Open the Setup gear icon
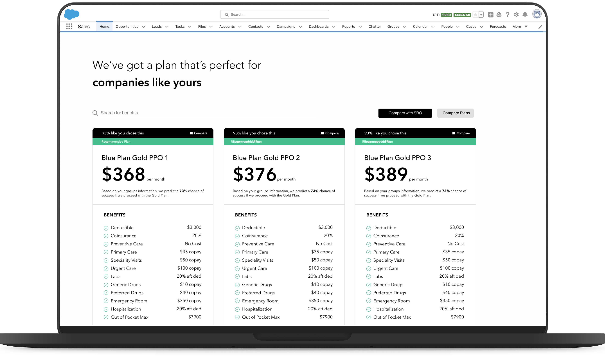 click(x=516, y=15)
